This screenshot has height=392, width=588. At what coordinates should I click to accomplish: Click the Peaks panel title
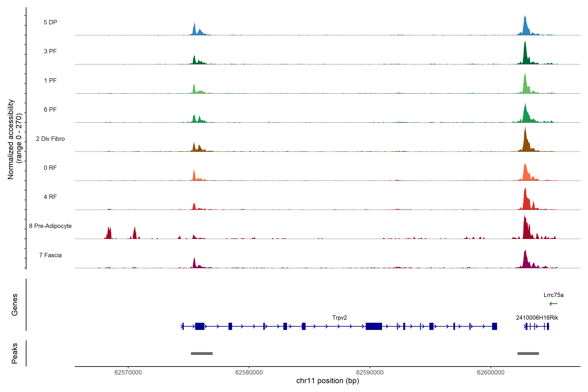pos(15,353)
